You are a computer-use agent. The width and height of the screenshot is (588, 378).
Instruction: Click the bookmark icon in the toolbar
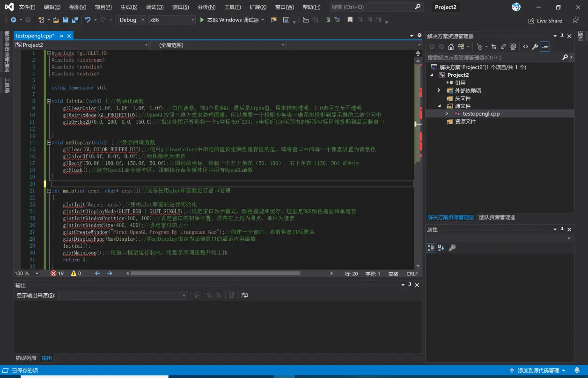(x=350, y=20)
